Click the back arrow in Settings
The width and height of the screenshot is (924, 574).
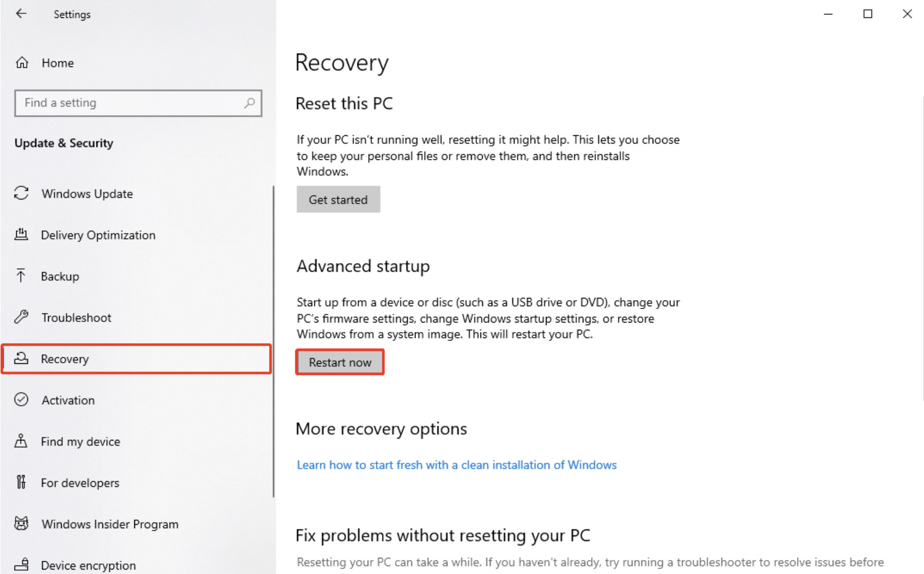[21, 13]
